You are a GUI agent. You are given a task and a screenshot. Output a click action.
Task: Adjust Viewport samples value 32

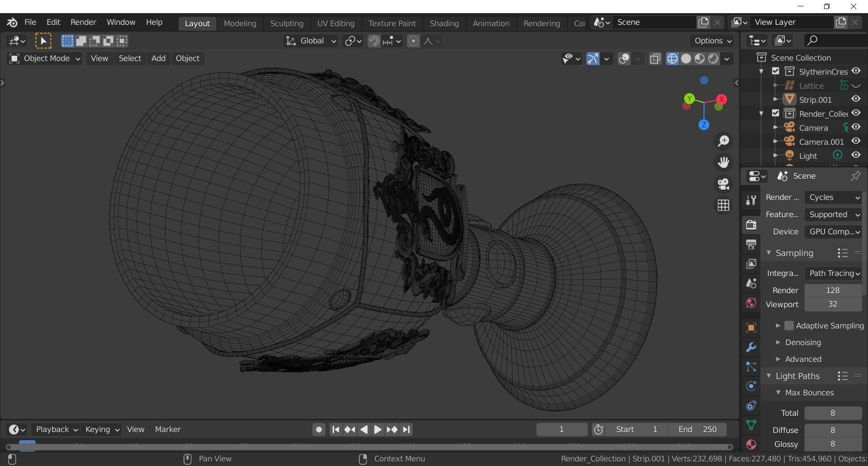tap(833, 304)
